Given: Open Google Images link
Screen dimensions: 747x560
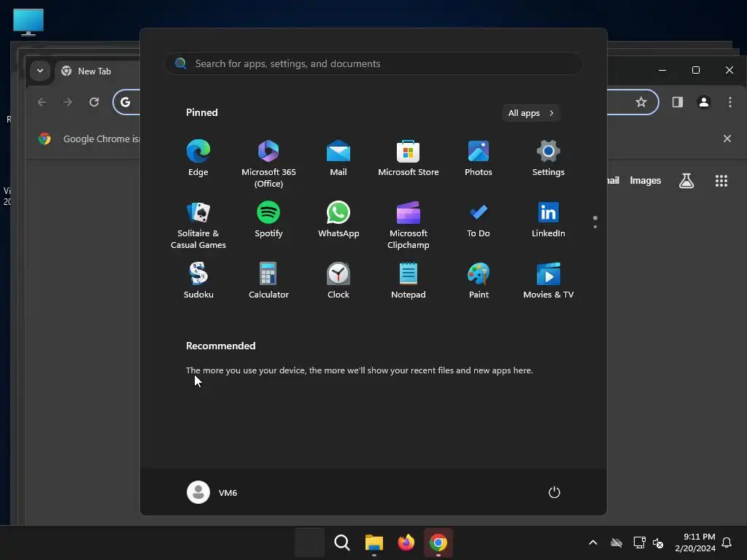Looking at the screenshot, I should [645, 181].
